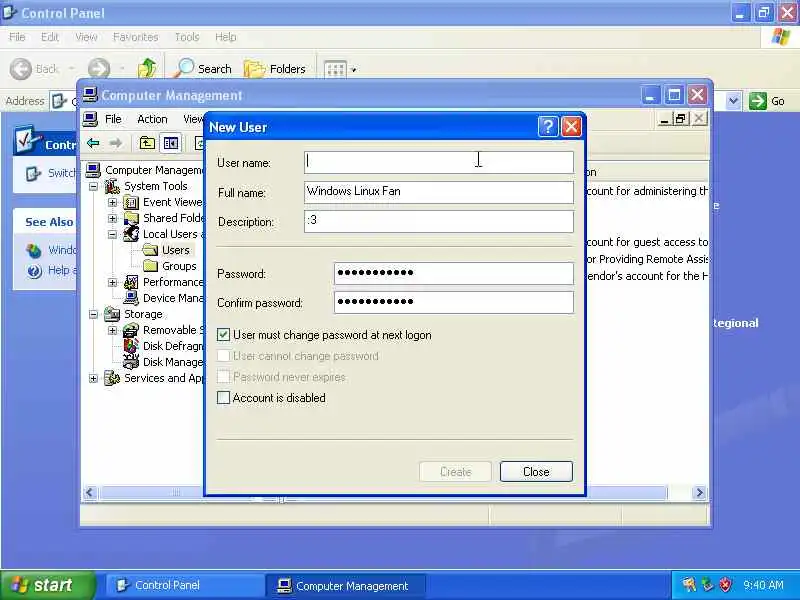800x600 pixels.
Task: Open Tools menu in Control Panel
Action: pos(187,37)
